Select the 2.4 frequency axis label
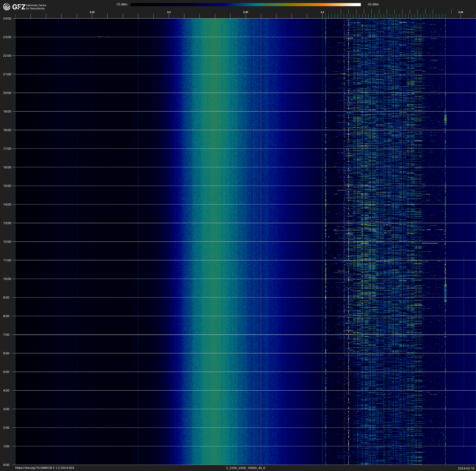Image resolution: width=476 pixels, height=471 pixels. [322, 12]
